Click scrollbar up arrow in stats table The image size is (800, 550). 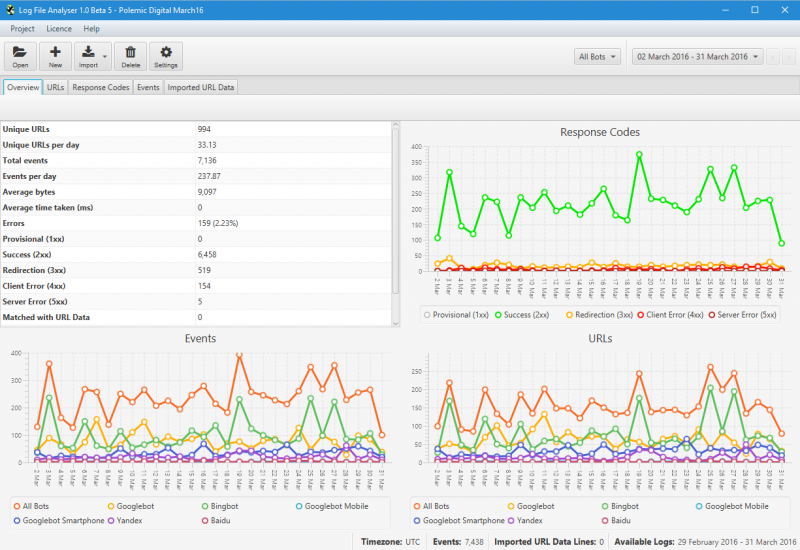click(395, 124)
